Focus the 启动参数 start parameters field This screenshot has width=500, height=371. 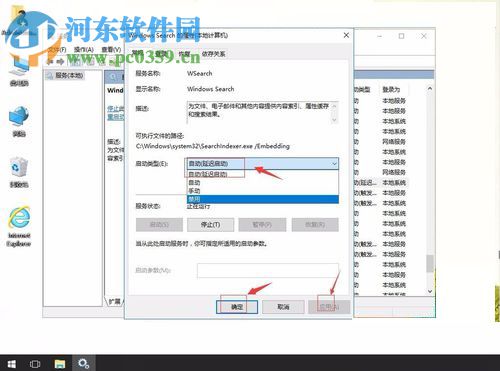(268, 270)
